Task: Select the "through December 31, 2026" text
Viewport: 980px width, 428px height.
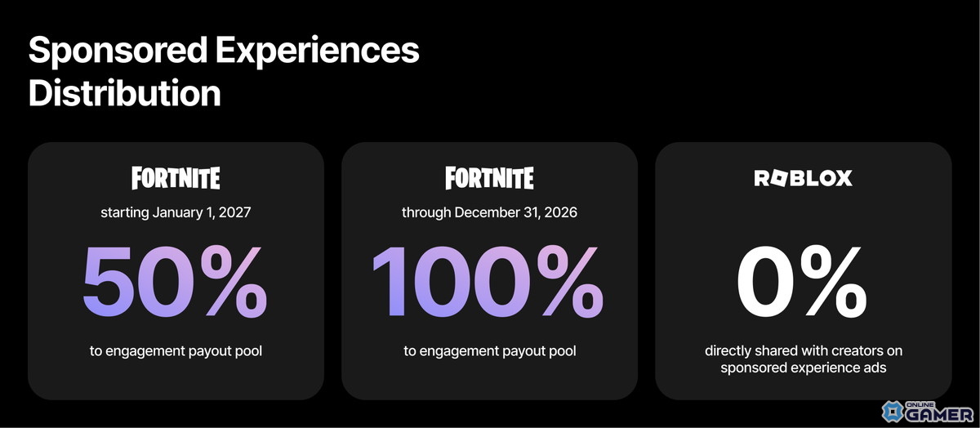Action: (x=489, y=212)
